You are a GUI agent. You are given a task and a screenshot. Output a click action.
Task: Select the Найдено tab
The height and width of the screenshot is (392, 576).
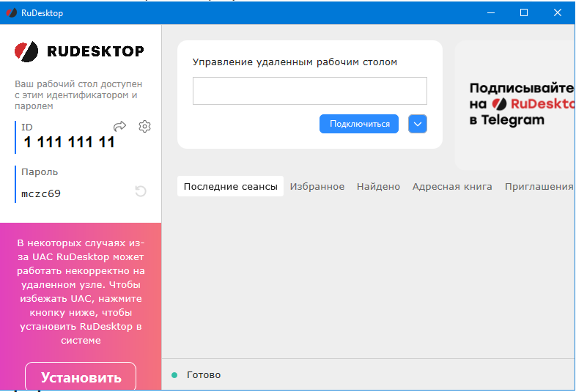[378, 186]
